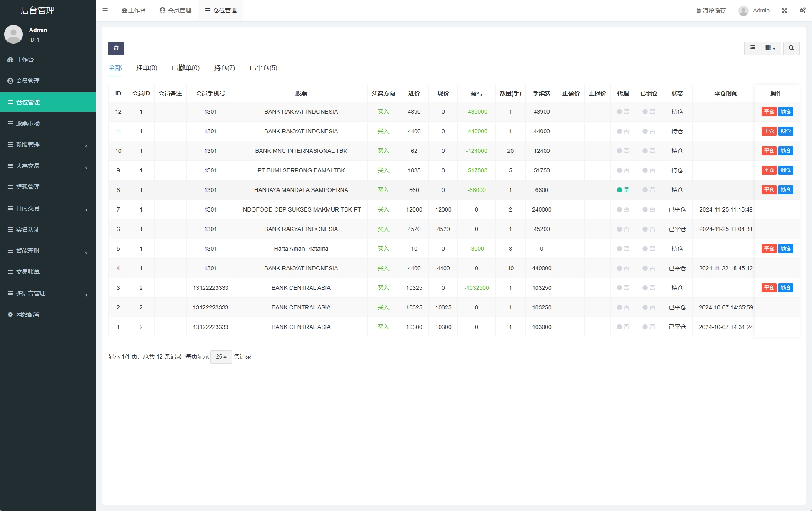
Task: Click red 平仓 button for order 10
Action: [x=769, y=151]
